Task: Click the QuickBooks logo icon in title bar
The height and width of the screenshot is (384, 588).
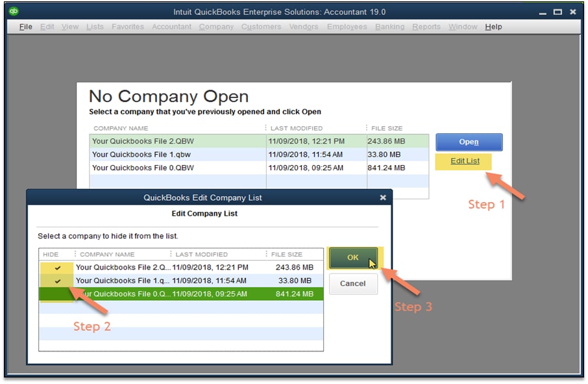Action: tap(14, 11)
